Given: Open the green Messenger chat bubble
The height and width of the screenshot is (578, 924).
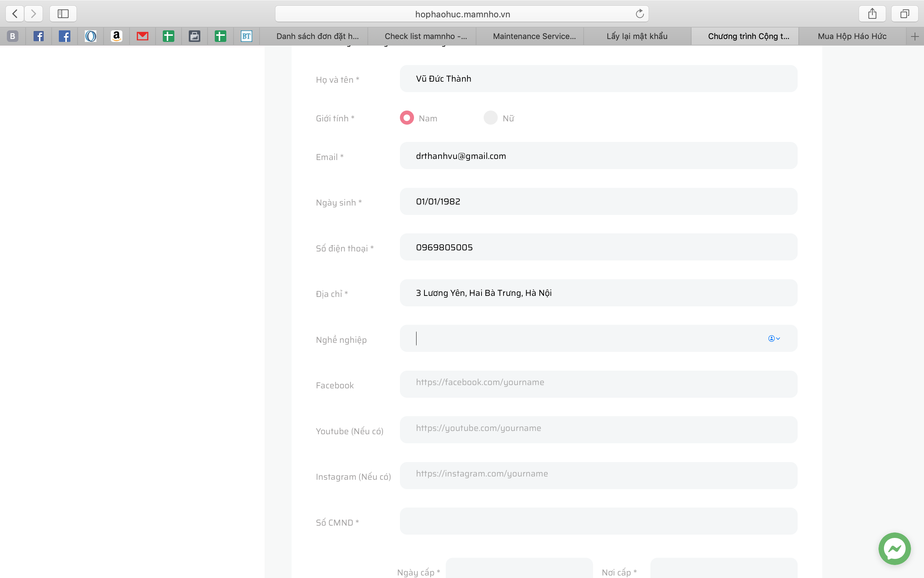Looking at the screenshot, I should pyautogui.click(x=894, y=549).
